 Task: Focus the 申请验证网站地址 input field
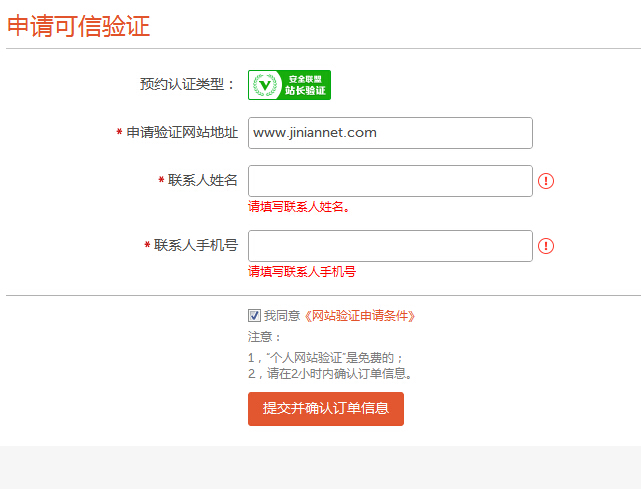(x=390, y=133)
